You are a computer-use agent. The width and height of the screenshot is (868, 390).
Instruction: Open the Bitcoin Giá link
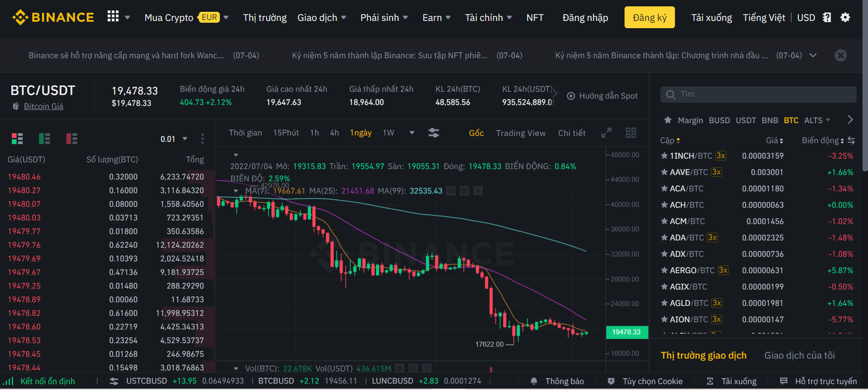tap(44, 106)
